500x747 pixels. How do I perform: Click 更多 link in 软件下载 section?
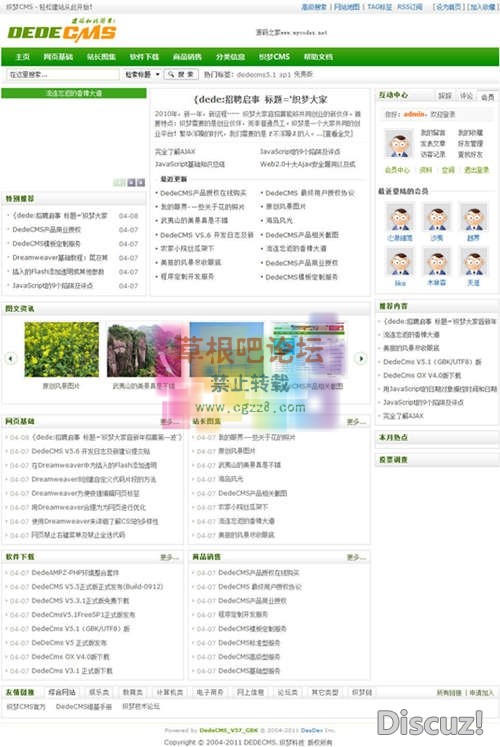click(x=170, y=557)
